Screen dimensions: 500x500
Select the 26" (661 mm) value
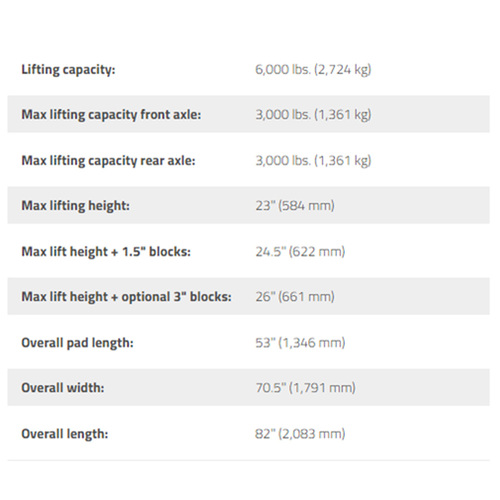(295, 297)
